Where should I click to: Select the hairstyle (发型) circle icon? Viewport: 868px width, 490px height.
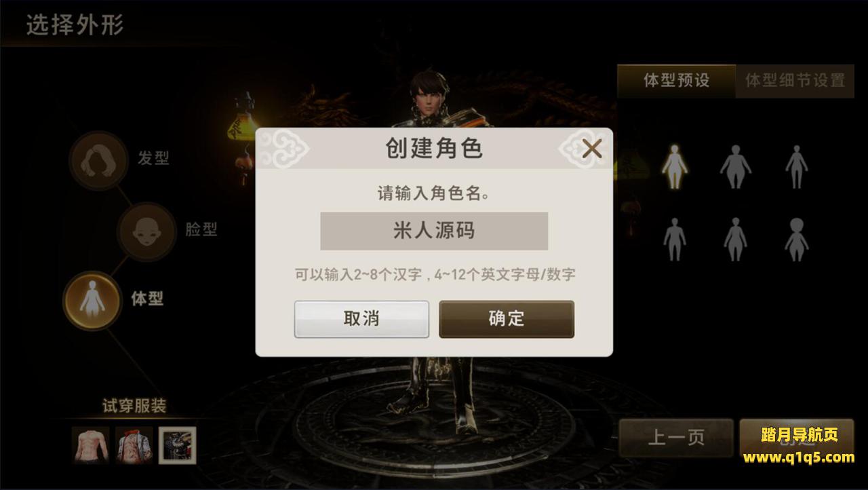click(x=99, y=161)
